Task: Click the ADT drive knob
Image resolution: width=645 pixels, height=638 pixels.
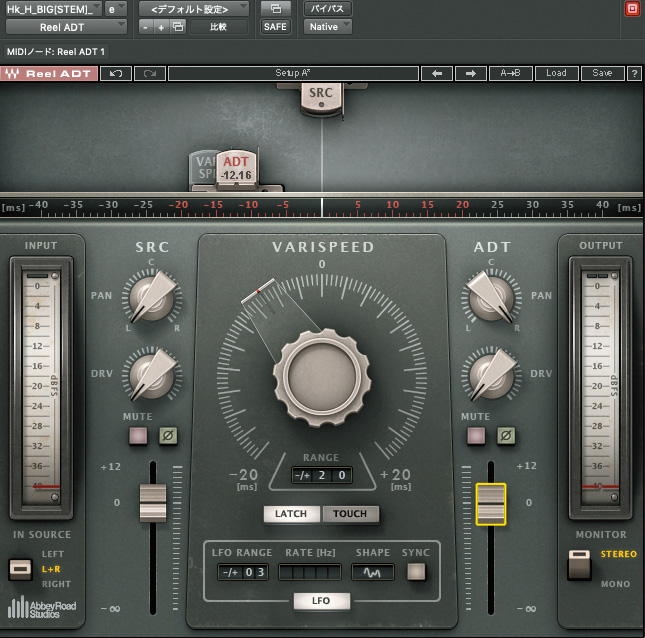Action: (x=491, y=375)
